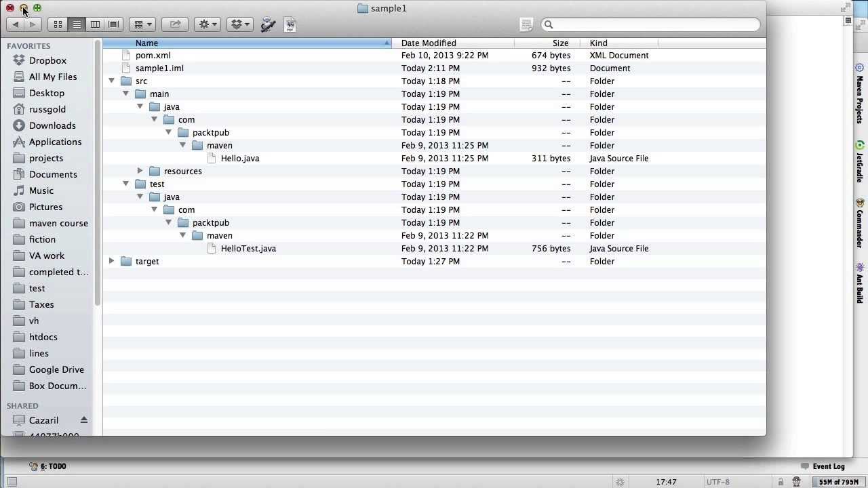The height and width of the screenshot is (488, 868).
Task: Select the target folder row
Action: tap(434, 261)
